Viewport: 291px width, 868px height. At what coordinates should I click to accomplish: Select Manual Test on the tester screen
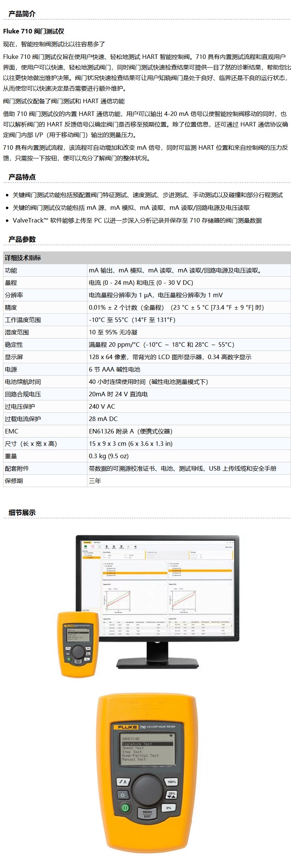134,759
